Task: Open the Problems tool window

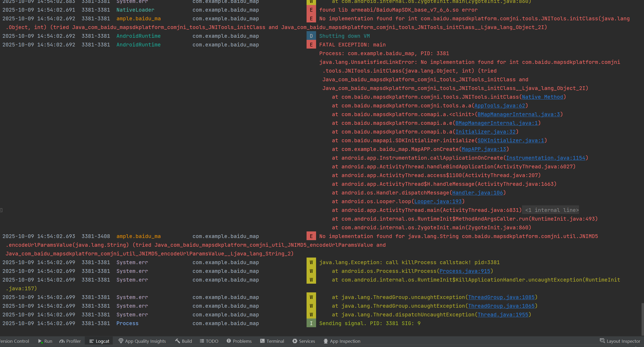Action: pos(239,341)
